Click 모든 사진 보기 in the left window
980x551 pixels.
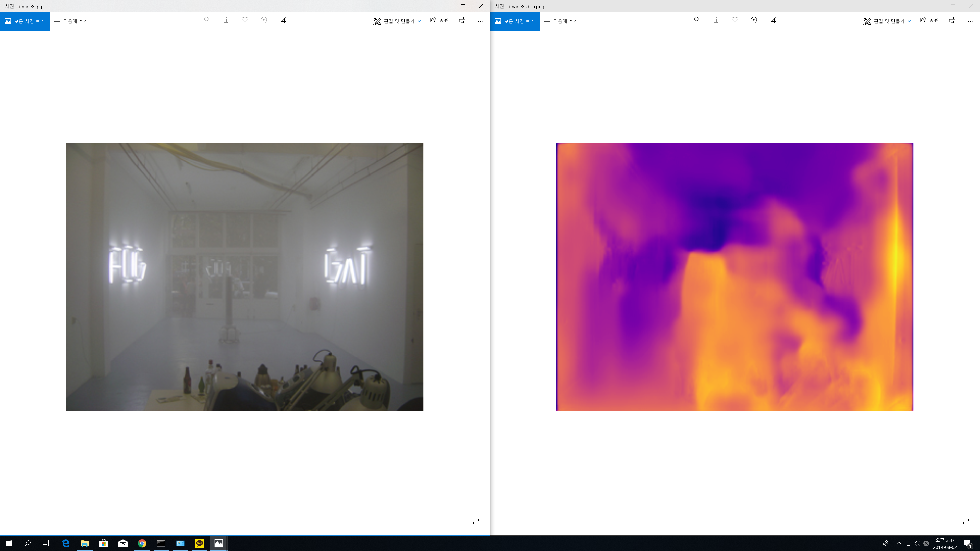tap(25, 21)
